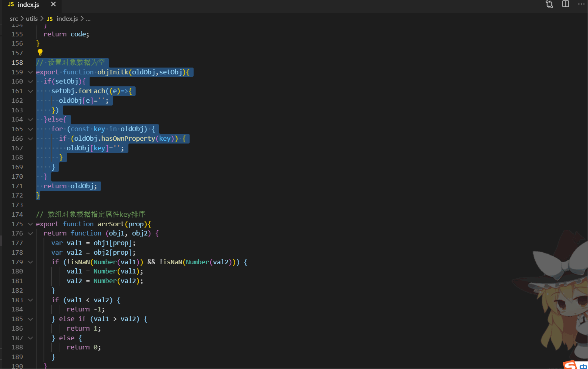
Task: Fold final else block on line 187
Action: pyautogui.click(x=30, y=338)
